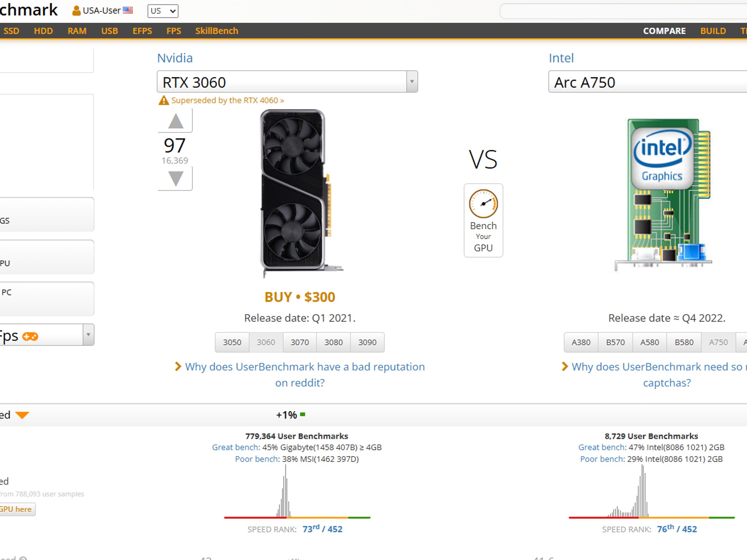
Task: Downvote the RTX 3060 with down arrow
Action: [x=175, y=179]
